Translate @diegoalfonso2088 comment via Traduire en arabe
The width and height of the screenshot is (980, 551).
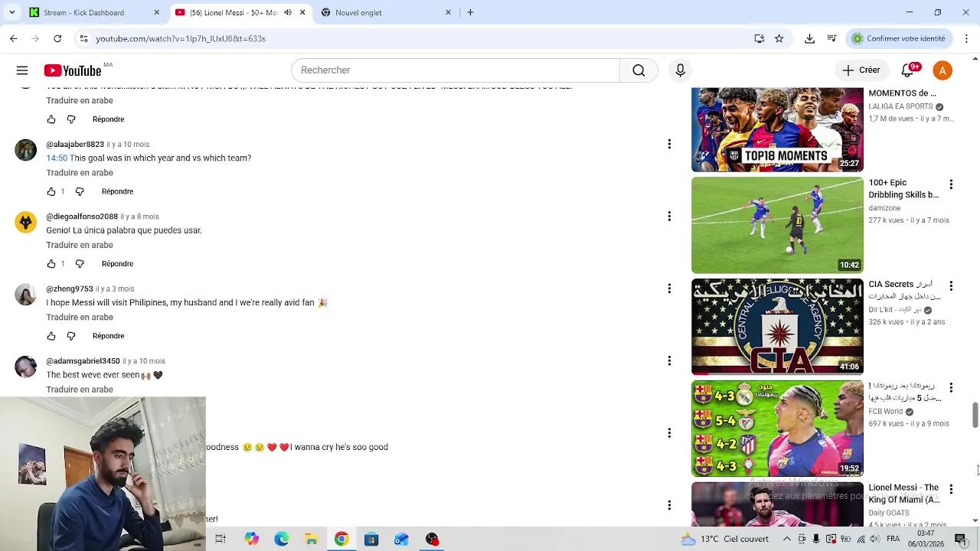[80, 245]
